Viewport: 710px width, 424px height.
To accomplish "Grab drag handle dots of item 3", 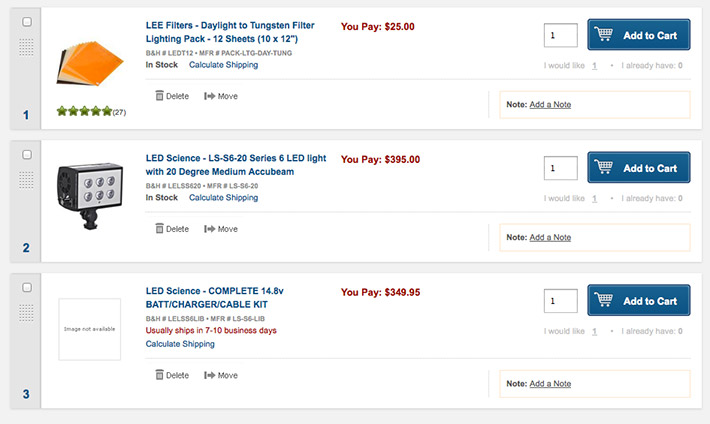I will [x=26, y=313].
